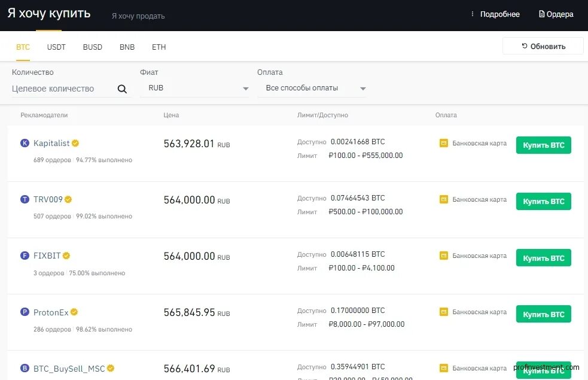Expand the Все способы оплаты dropdown
Viewport: 588px width, 380px height.
point(312,88)
